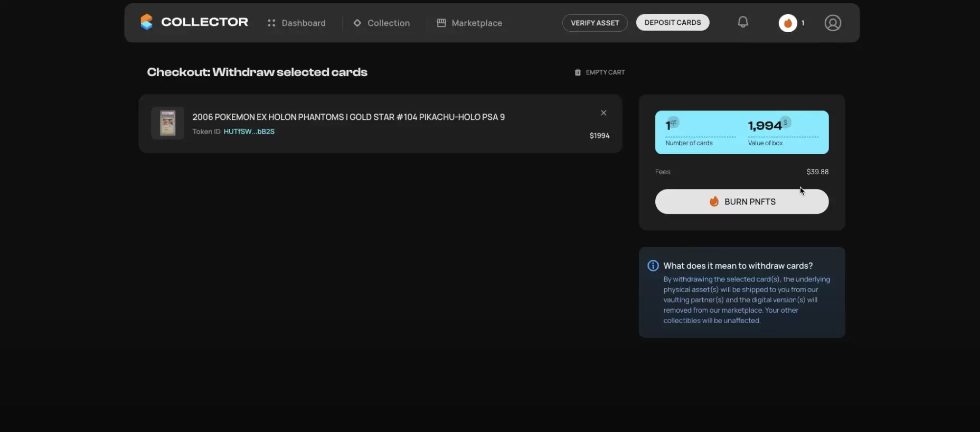This screenshot has height=432, width=980.
Task: Click the trash icon beside Empty Cart
Action: tap(577, 72)
